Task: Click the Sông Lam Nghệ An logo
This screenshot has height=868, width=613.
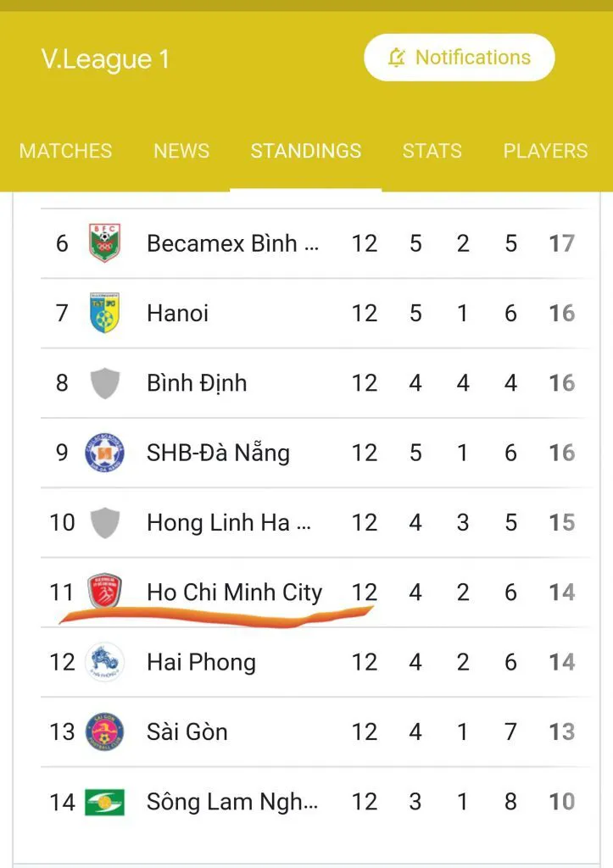Action: (105, 801)
